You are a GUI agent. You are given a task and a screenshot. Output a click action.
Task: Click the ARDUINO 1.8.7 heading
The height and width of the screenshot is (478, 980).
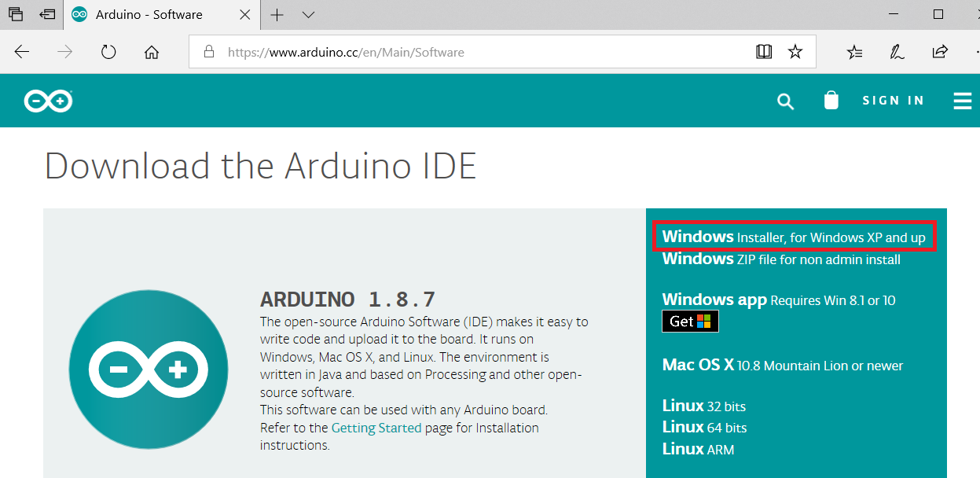(x=347, y=300)
